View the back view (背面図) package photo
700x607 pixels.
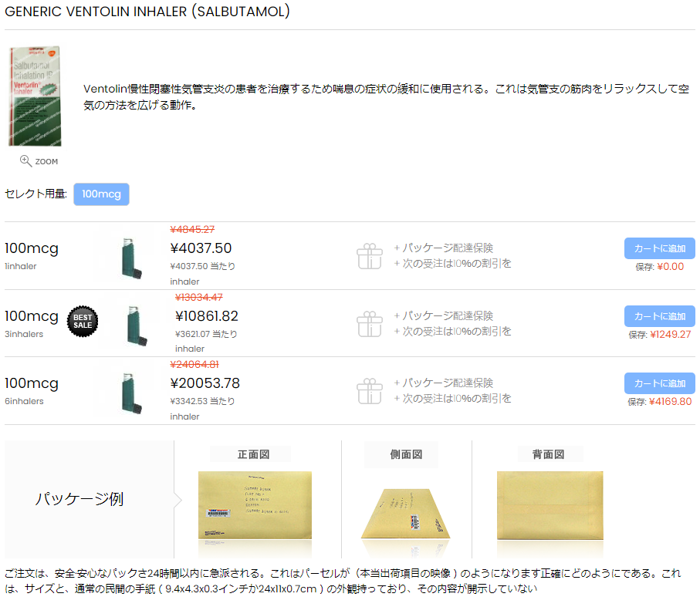(x=550, y=505)
